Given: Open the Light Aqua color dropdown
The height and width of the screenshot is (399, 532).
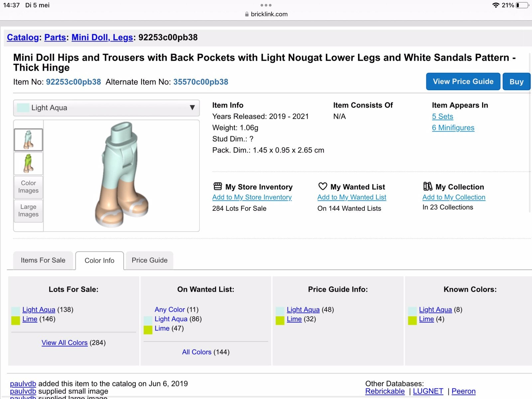Looking at the screenshot, I should coord(106,108).
